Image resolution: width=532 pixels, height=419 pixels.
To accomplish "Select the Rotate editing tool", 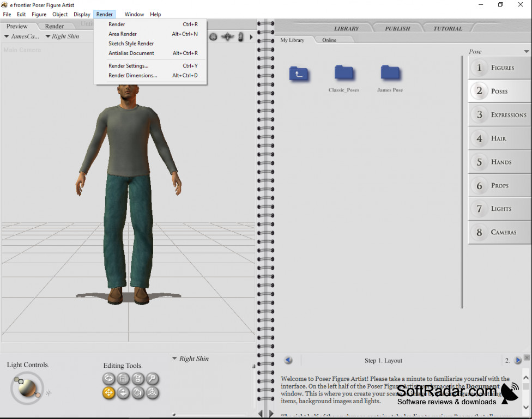I will (108, 378).
